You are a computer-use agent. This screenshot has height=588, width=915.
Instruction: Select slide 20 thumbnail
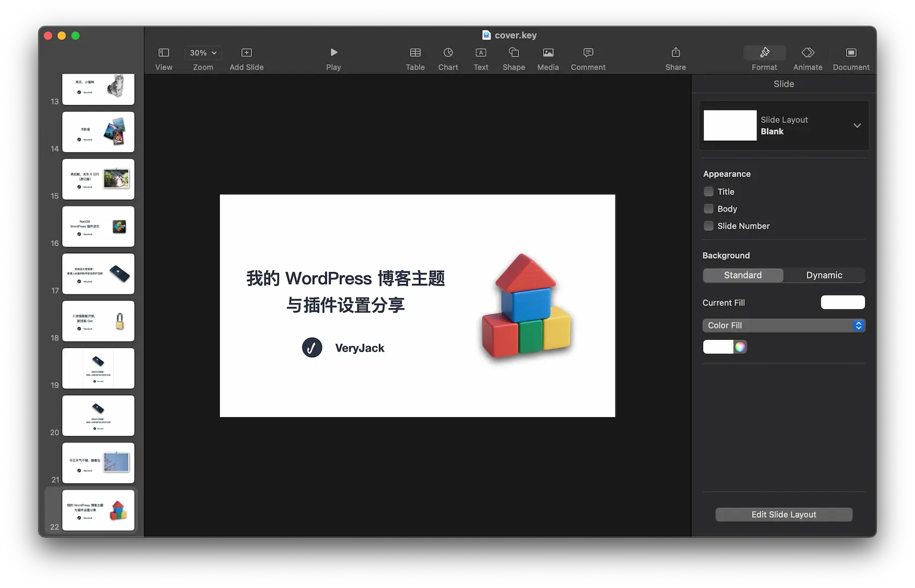pyautogui.click(x=98, y=415)
